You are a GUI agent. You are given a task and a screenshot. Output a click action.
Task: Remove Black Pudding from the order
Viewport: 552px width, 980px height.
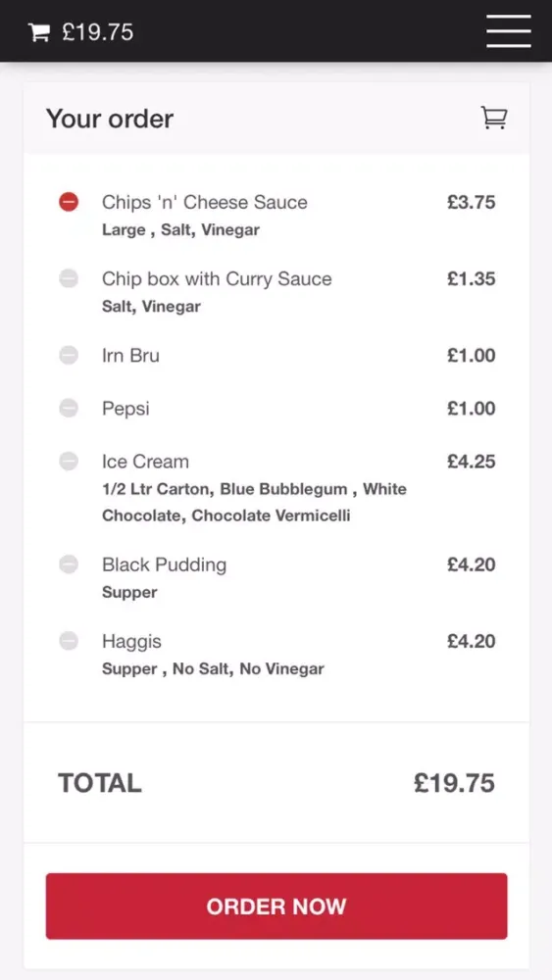[x=69, y=564]
